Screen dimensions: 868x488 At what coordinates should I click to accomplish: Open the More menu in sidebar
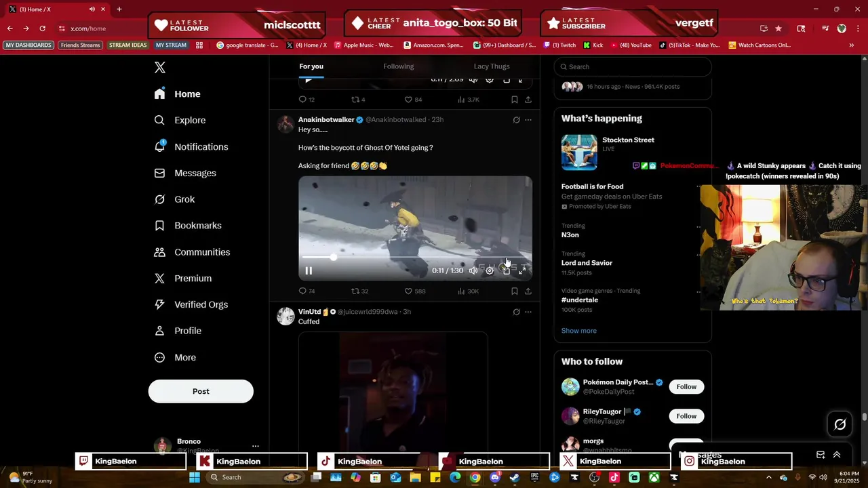(175, 357)
